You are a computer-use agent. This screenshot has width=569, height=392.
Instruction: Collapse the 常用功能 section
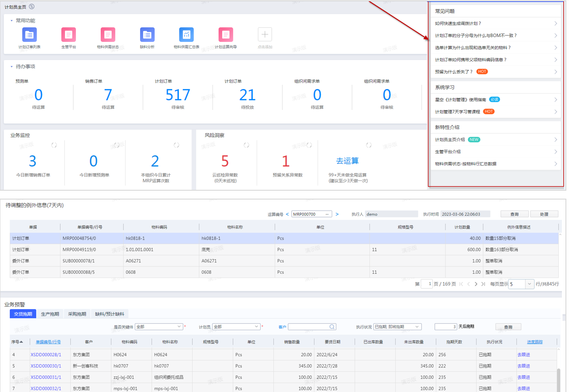(12, 21)
